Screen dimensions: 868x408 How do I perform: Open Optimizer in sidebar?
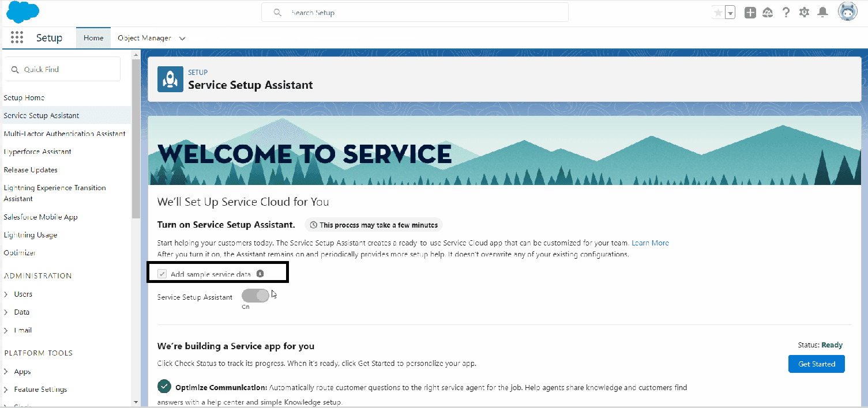click(20, 253)
